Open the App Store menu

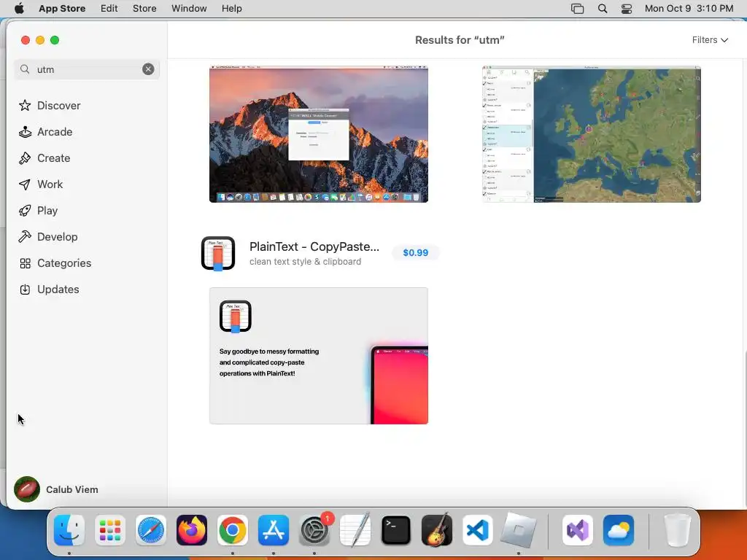(x=62, y=9)
